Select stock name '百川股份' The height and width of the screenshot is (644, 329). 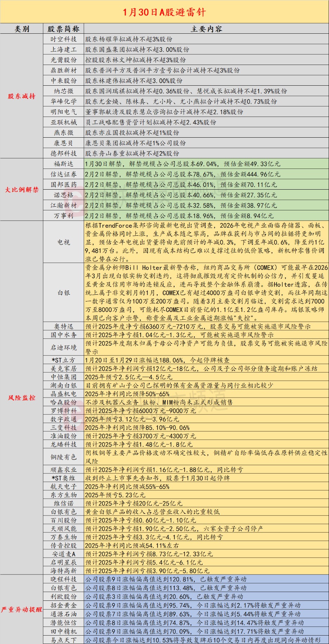click(x=64, y=520)
